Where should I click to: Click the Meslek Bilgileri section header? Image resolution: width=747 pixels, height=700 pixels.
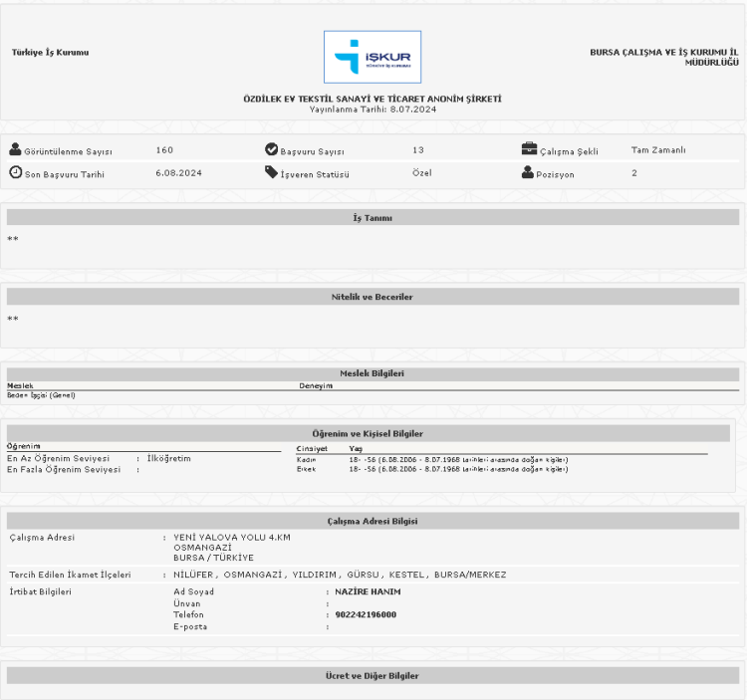pos(373,373)
